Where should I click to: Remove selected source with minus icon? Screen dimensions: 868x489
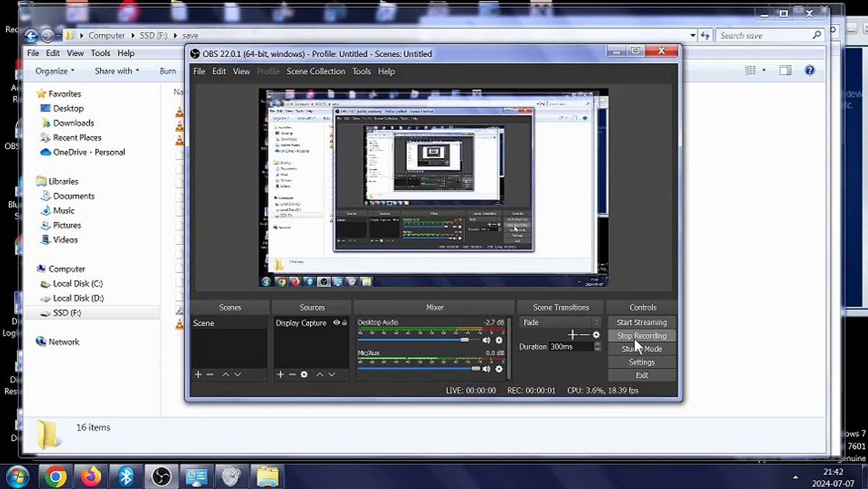pos(292,374)
